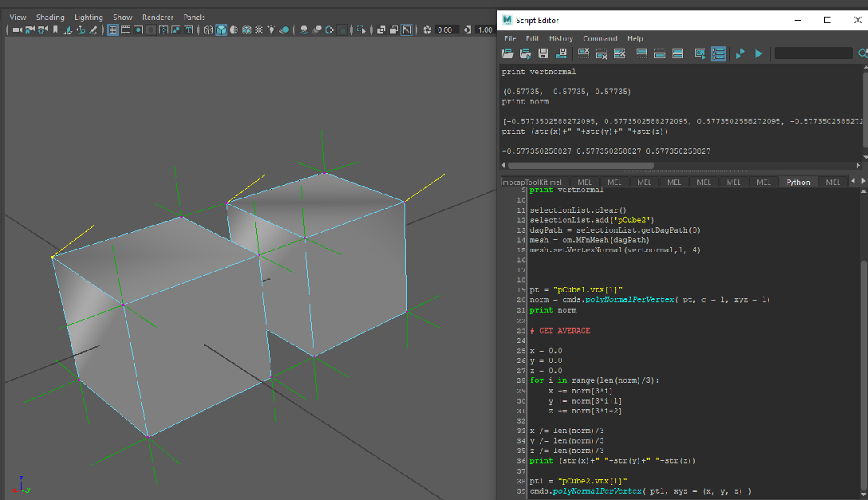Switch to the Python tab

point(799,181)
